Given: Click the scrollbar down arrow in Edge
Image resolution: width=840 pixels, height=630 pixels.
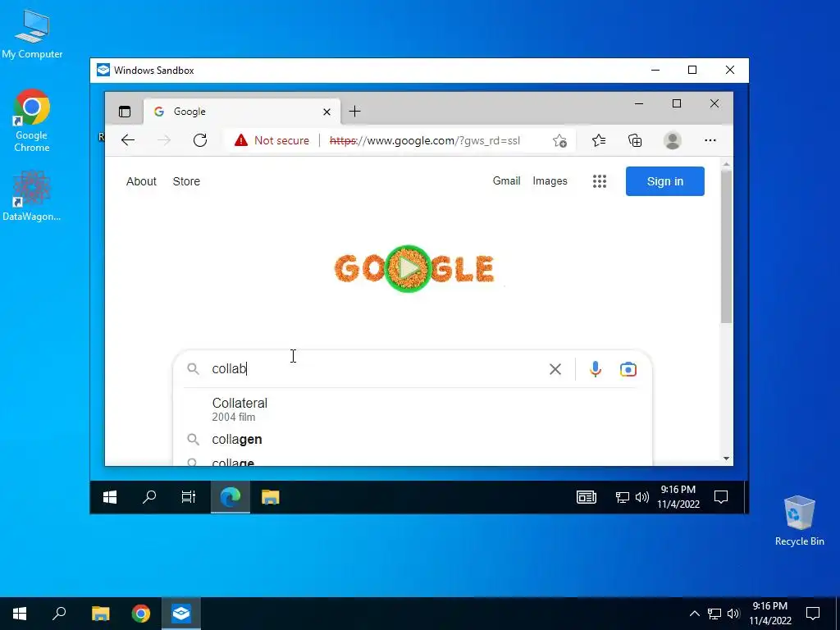Looking at the screenshot, I should 727,459.
